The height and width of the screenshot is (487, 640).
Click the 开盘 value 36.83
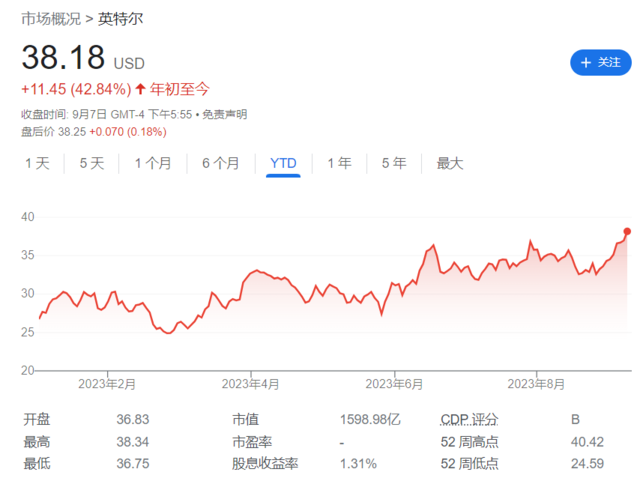coord(133,420)
